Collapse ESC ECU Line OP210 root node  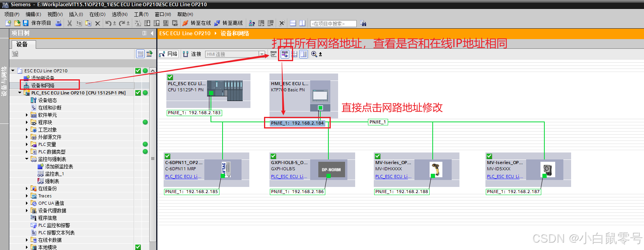(x=13, y=71)
